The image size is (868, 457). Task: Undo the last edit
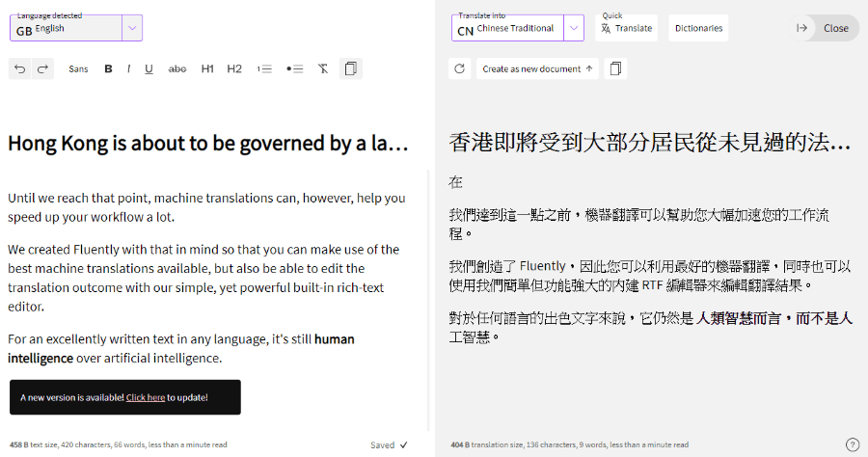pos(20,68)
